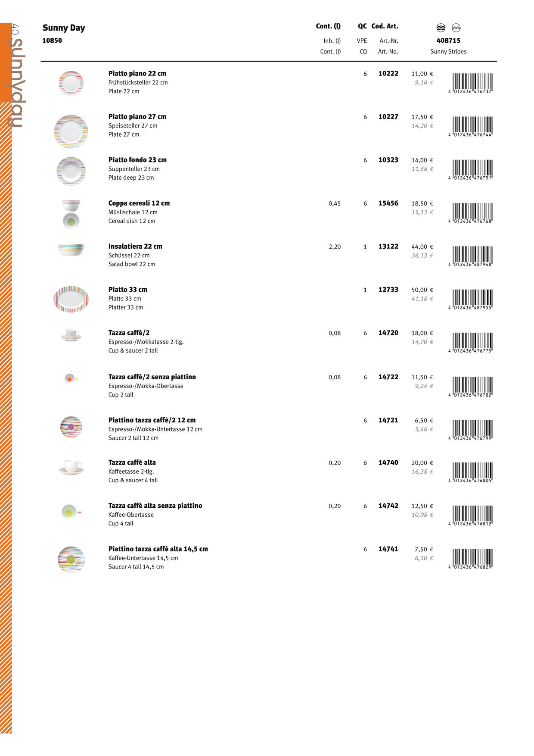Viewport: 534px width, 756px height.
Task: Click the barcode for Insalatiera 22 cm
Action: [472, 256]
